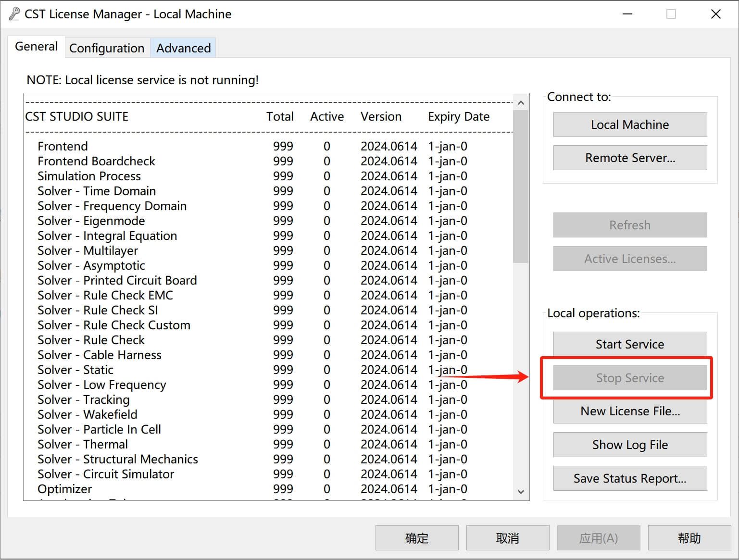The image size is (739, 560).
Task: Click the Local Machine button
Action: [630, 124]
